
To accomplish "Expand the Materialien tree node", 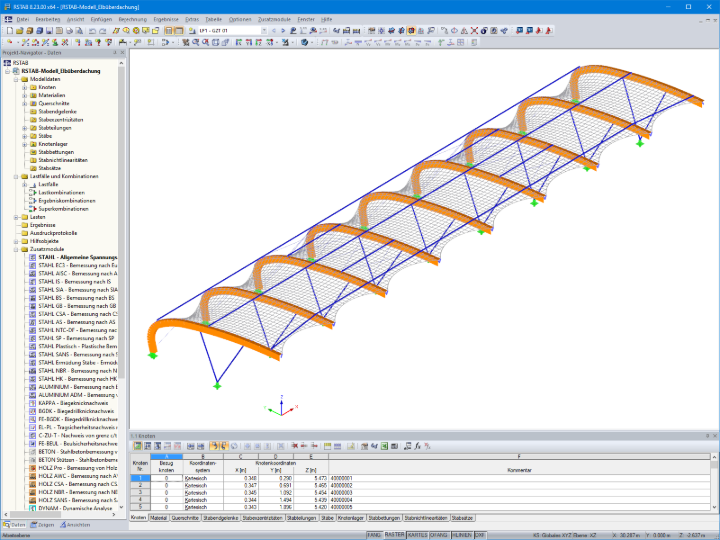I will 24,96.
